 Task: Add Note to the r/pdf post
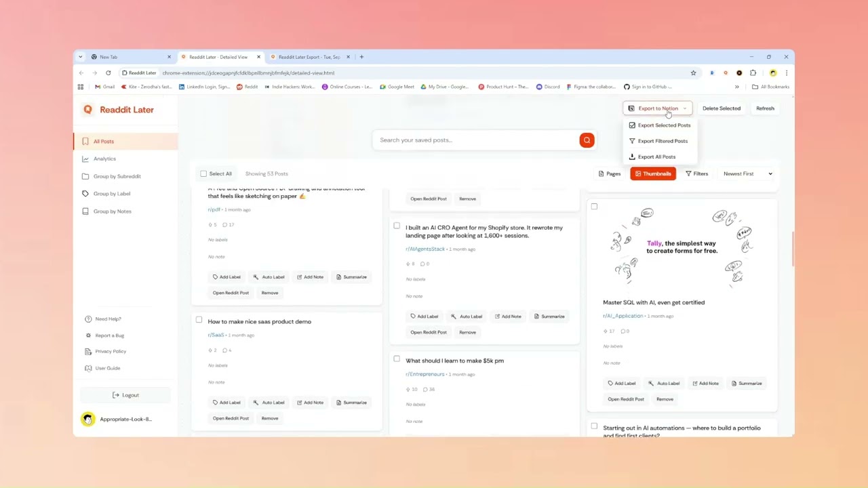(x=309, y=277)
